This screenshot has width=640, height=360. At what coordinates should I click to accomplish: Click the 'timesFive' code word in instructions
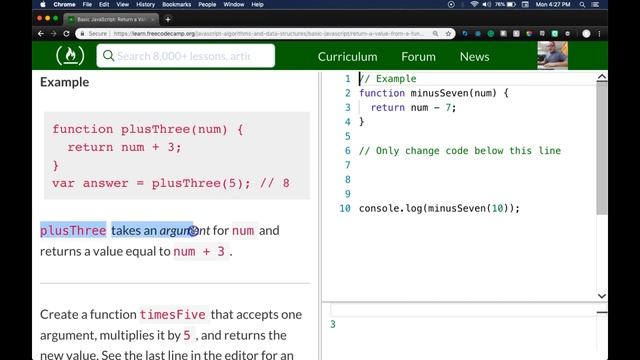(x=173, y=315)
